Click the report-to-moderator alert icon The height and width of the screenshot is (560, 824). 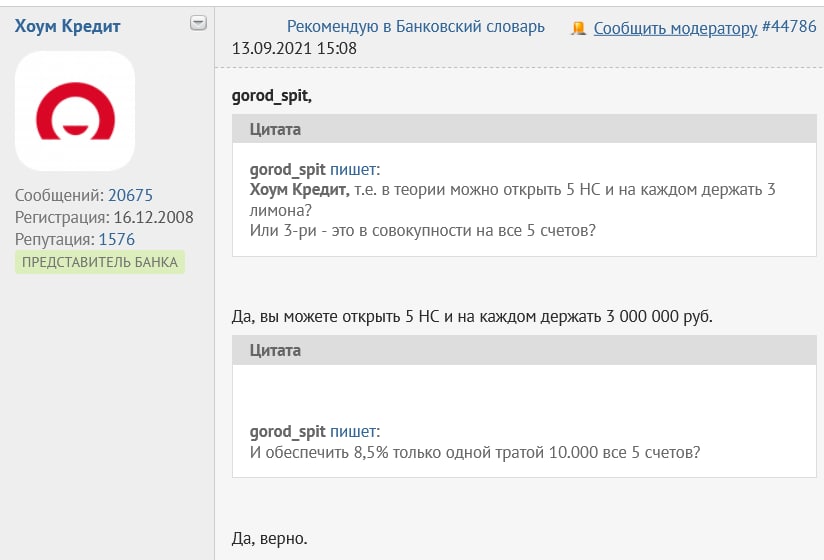click(x=578, y=28)
